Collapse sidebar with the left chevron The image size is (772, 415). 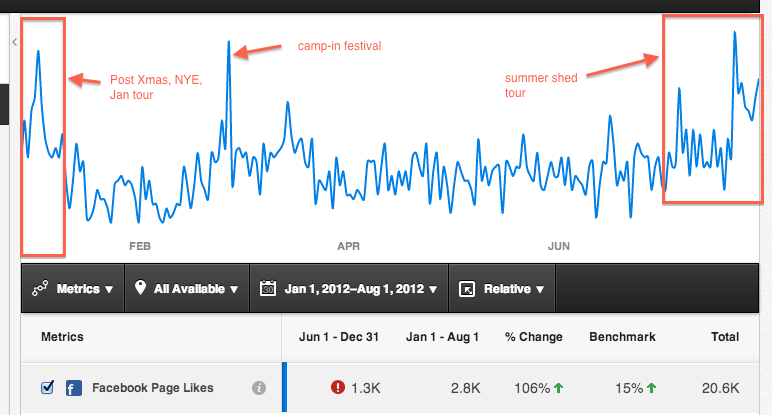point(15,41)
